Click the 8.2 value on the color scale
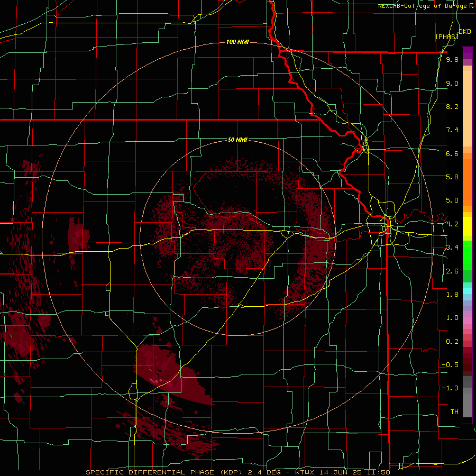Image resolution: width=476 pixels, height=476 pixels. click(452, 106)
